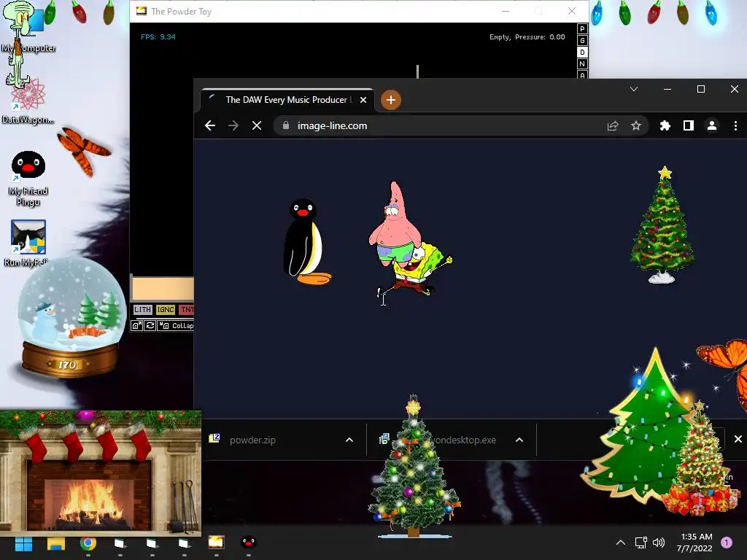
Task: Open the volume control in the tray
Action: tap(659, 542)
